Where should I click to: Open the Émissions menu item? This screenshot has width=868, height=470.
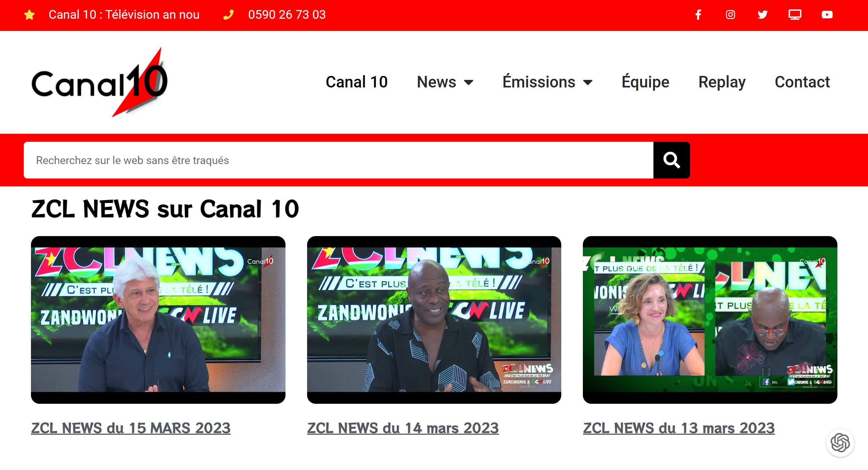point(539,82)
